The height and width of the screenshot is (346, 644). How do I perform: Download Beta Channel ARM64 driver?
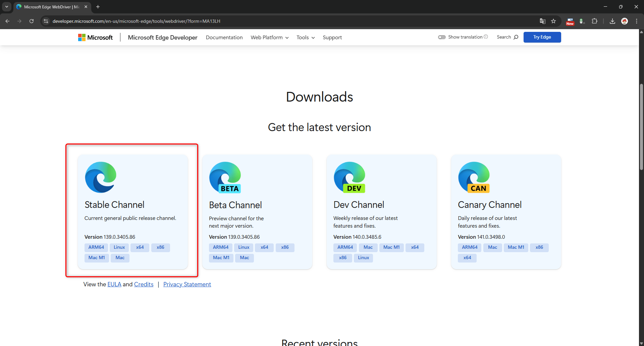point(221,247)
